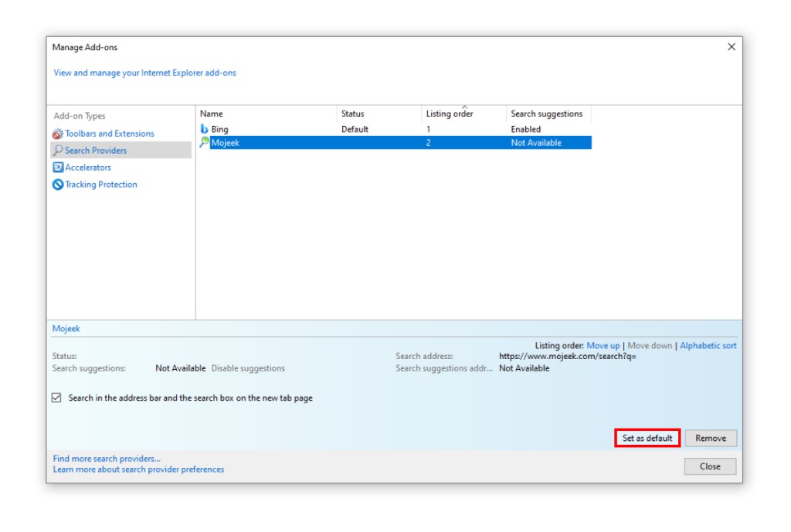
Task: Close the Manage Add-ons dialog with X
Action: [732, 47]
